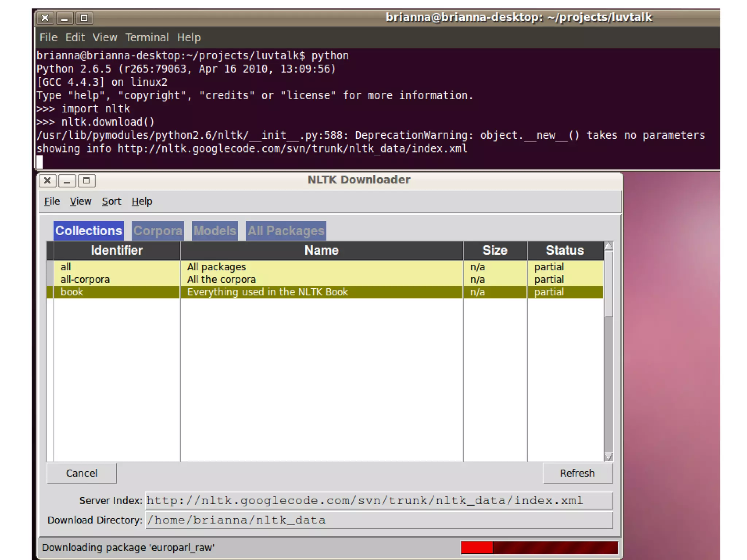The width and height of the screenshot is (747, 560).
Task: Open the Sort menu in NLTK Downloader
Action: click(x=111, y=201)
